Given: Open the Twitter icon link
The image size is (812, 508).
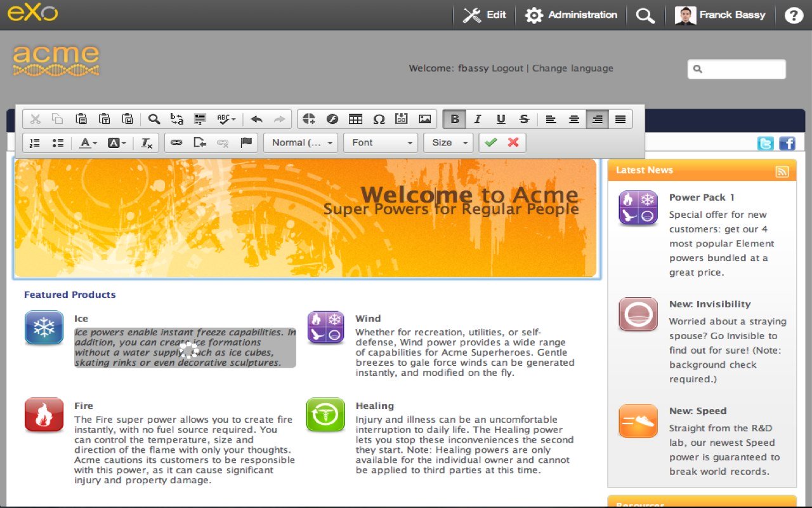Looking at the screenshot, I should pos(766,144).
